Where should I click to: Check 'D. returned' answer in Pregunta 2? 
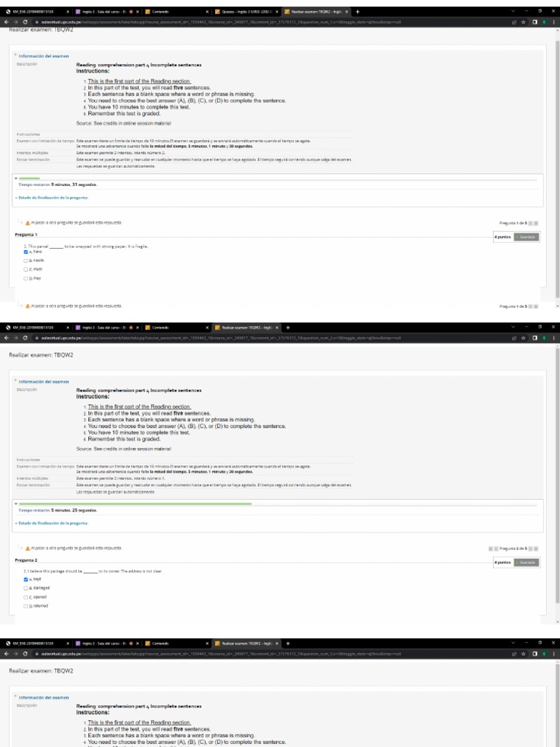click(x=26, y=606)
